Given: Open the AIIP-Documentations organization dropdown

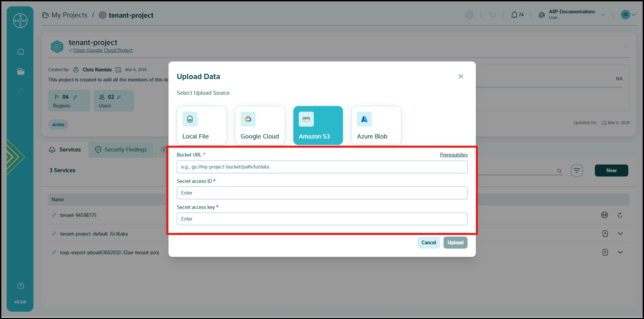Looking at the screenshot, I should tap(603, 15).
